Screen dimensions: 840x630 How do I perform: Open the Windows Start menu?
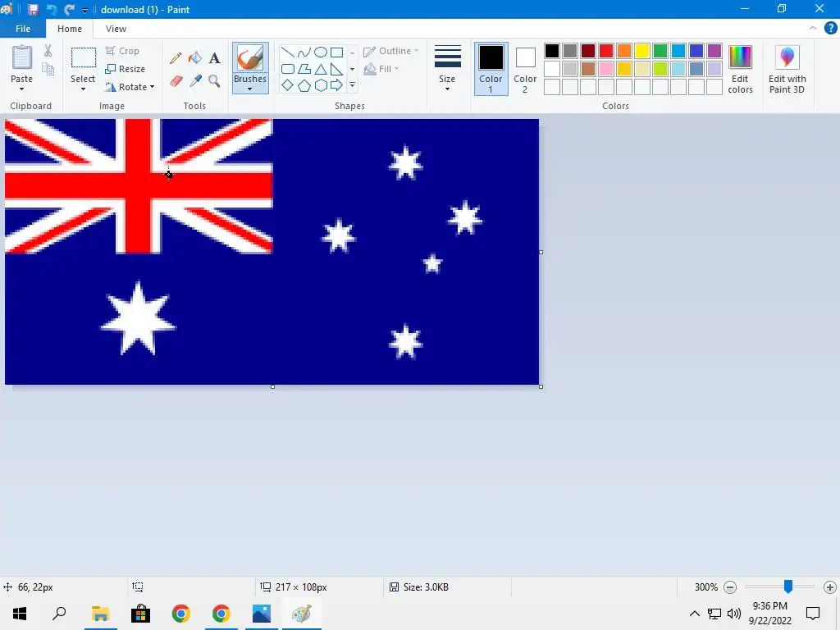click(x=20, y=614)
